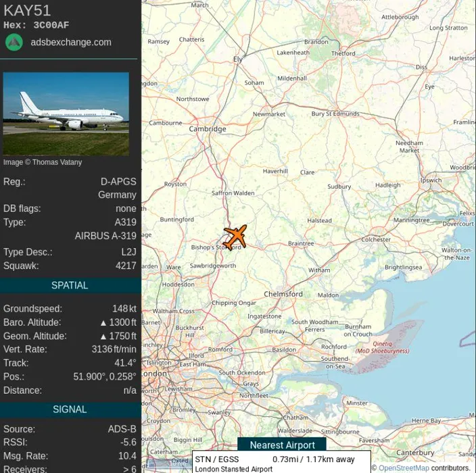Viewport: 476px width, 473px height.
Task: Click the D-APGS registration value
Action: [118, 182]
